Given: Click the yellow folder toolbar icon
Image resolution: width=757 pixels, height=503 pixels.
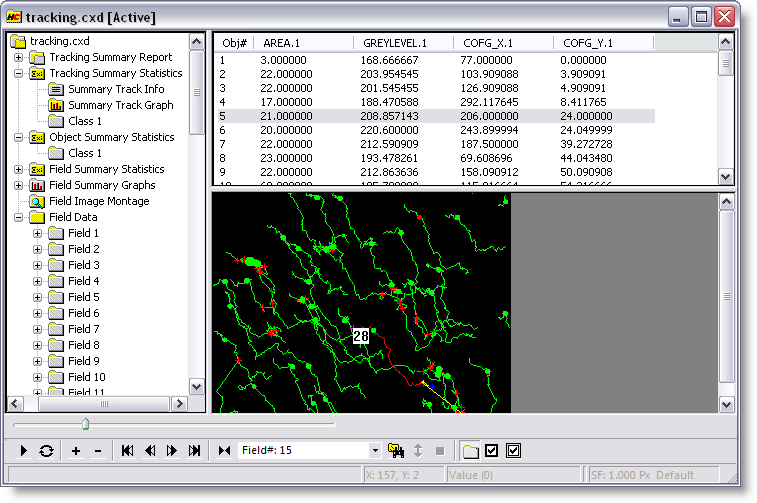Looking at the screenshot, I should [x=470, y=451].
